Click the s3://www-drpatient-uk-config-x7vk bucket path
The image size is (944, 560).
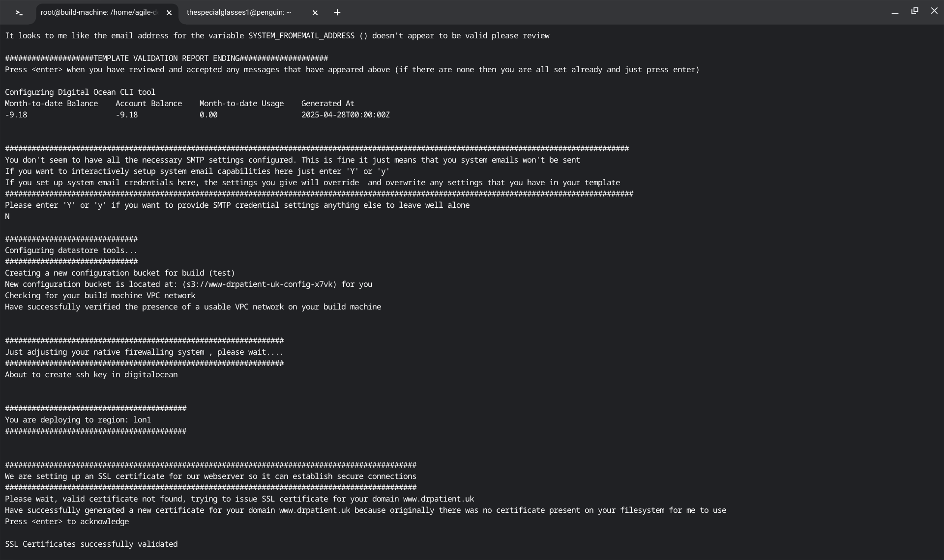tap(259, 284)
